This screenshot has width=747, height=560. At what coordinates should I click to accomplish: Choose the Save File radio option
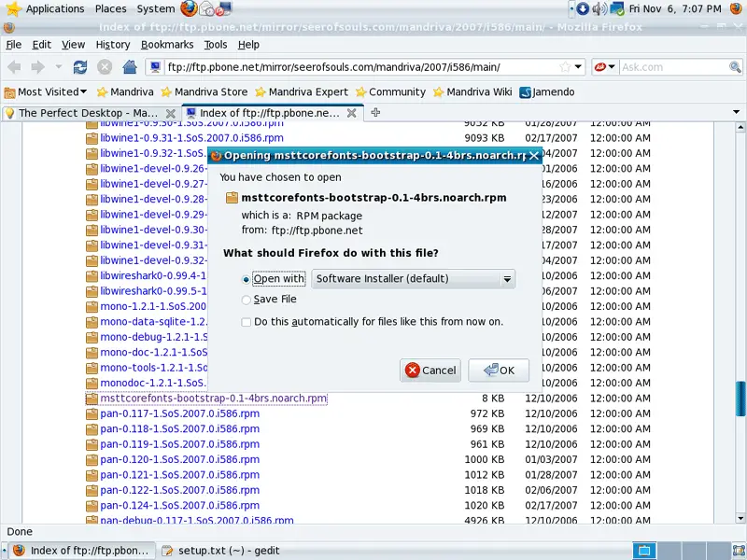246,300
